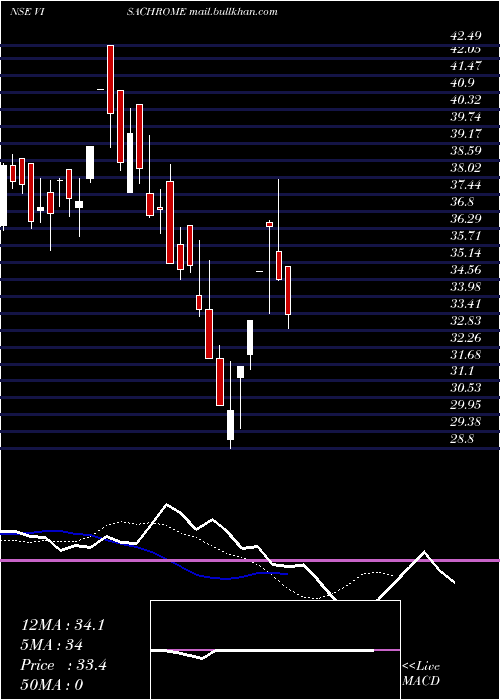Click the NSE VI ticker title text

point(29,12)
